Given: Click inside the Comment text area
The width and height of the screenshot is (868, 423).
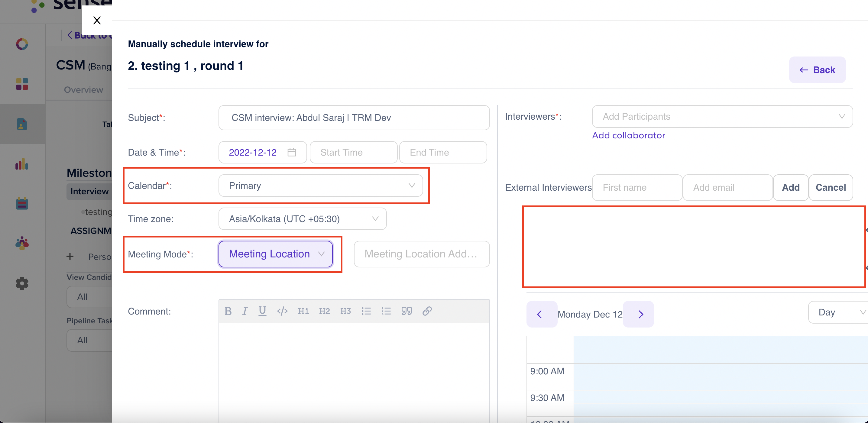Looking at the screenshot, I should pyautogui.click(x=354, y=373).
